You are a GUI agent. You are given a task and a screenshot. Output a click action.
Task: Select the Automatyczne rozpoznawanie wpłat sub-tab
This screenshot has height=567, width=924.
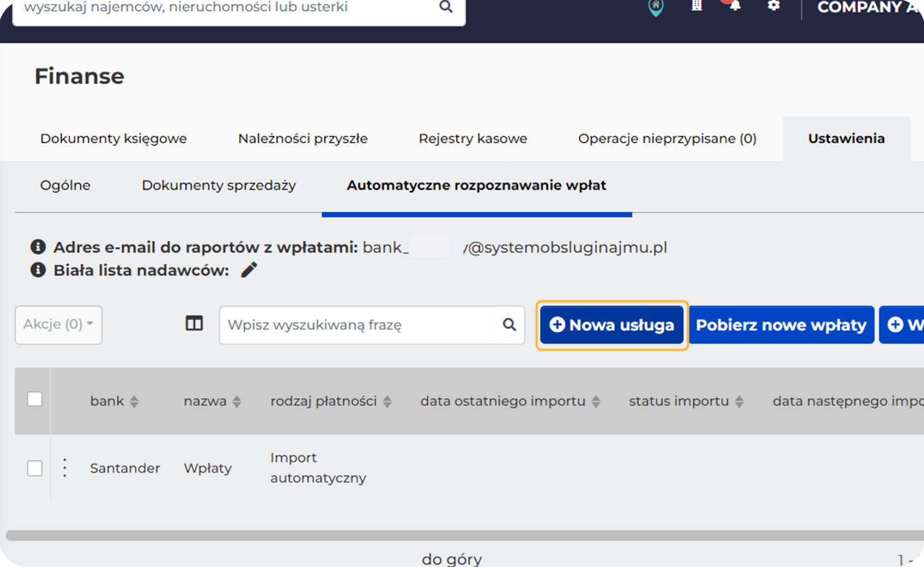(x=477, y=185)
